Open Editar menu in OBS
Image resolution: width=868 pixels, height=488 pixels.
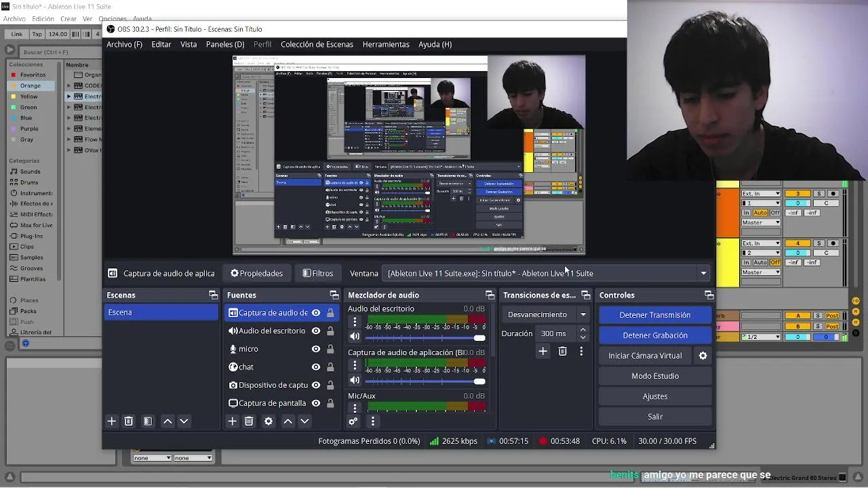coord(161,44)
